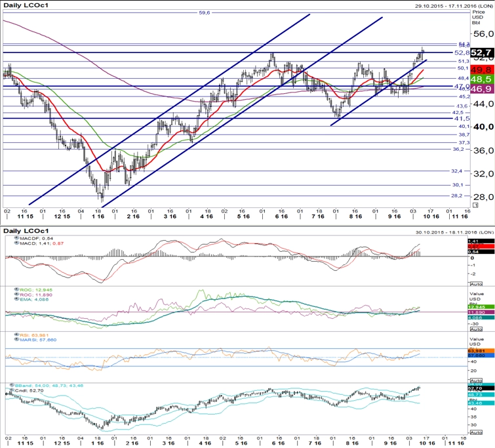Click eye icon next to Cndl 52,70
The image size is (495, 448).
point(12,390)
